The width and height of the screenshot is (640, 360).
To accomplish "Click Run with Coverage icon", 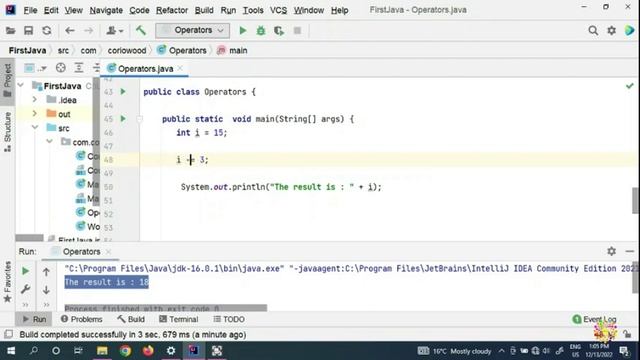I will tap(279, 31).
